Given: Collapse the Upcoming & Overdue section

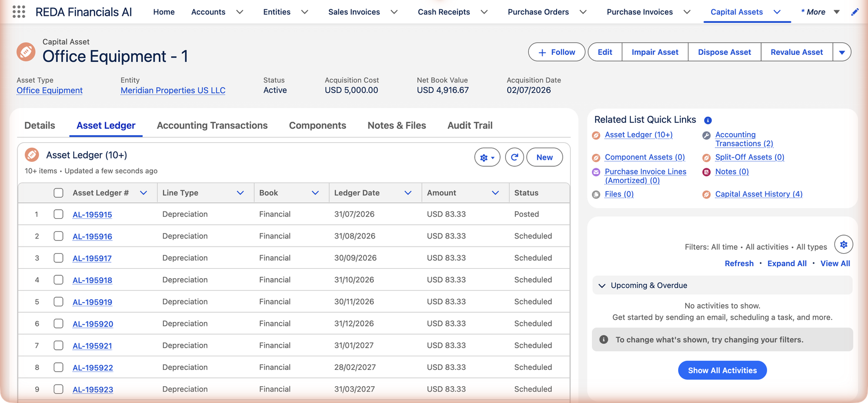Looking at the screenshot, I should coord(602,286).
